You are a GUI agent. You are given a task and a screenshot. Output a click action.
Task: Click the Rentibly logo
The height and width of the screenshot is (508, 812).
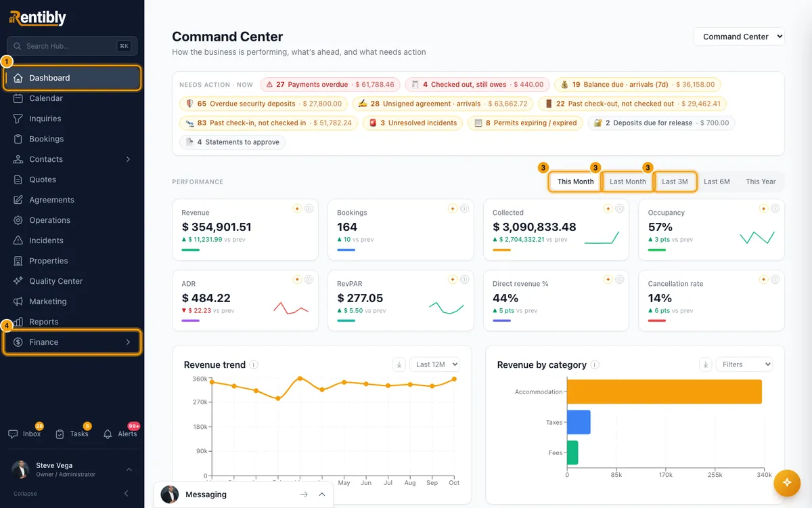38,18
